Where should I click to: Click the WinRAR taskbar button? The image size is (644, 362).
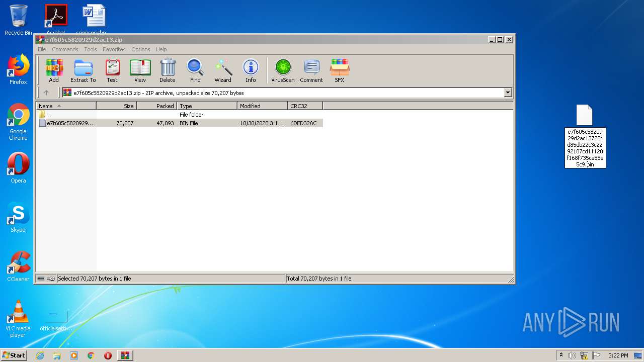pos(125,355)
